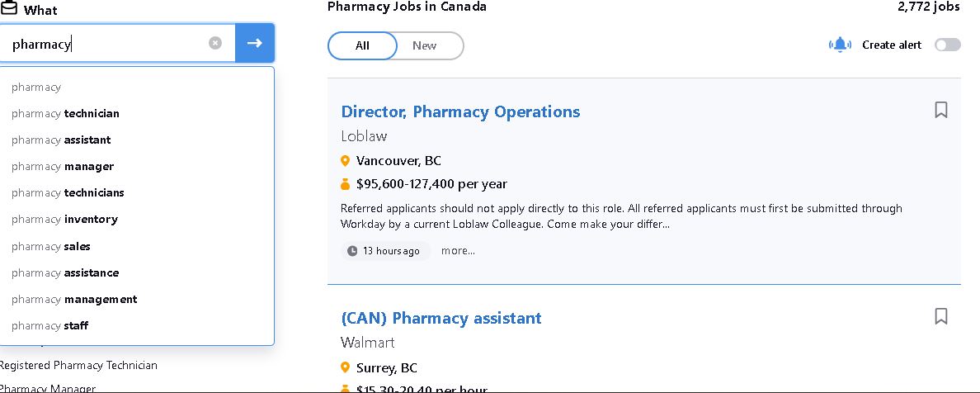The image size is (980, 393).
Task: Pick the pharmacy manager suggestion
Action: (x=137, y=167)
